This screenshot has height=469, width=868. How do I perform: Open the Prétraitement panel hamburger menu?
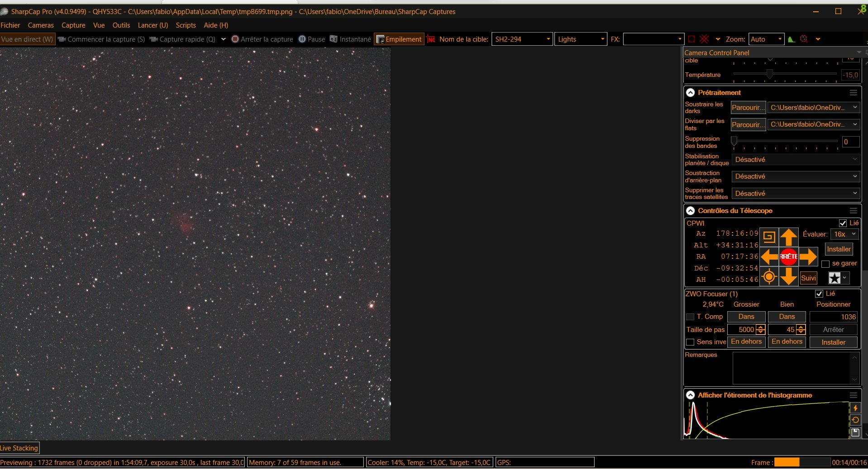point(853,93)
